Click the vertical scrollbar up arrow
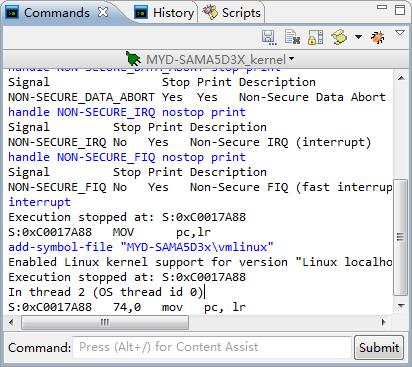 click(401, 78)
